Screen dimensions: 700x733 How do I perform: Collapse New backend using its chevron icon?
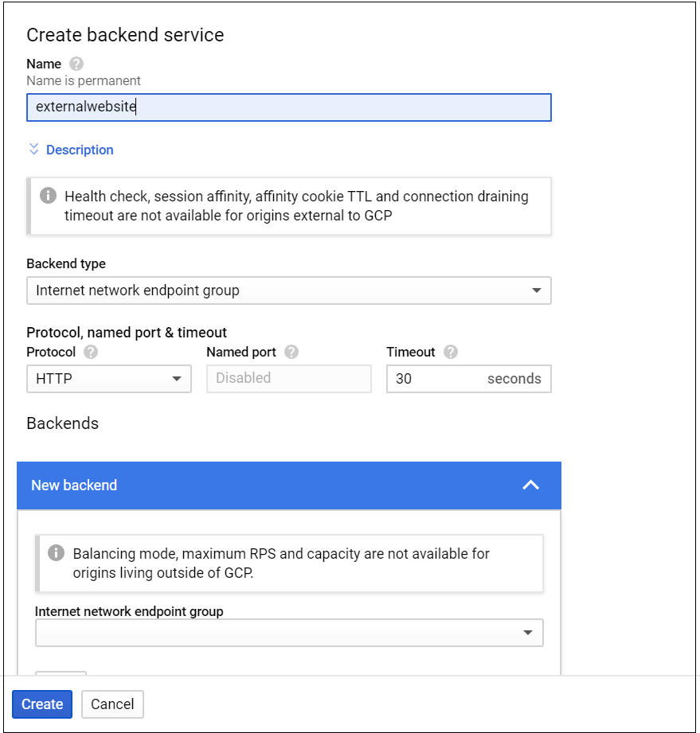tap(531, 485)
